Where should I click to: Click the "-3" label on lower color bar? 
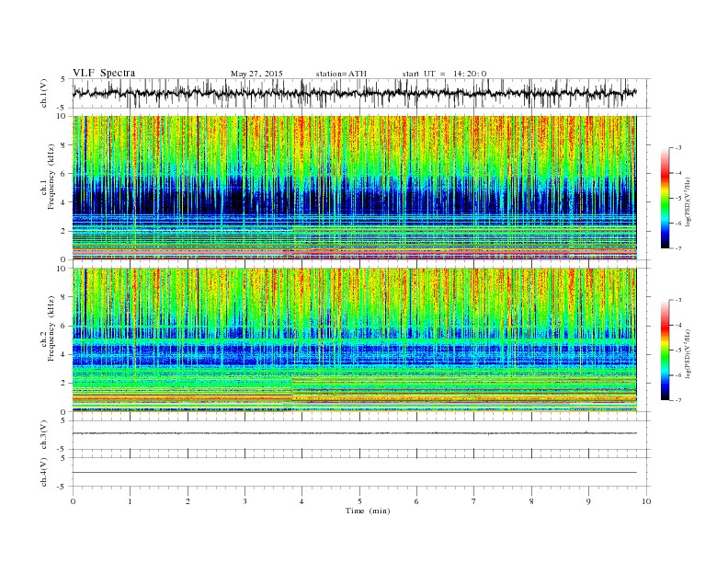tap(677, 300)
